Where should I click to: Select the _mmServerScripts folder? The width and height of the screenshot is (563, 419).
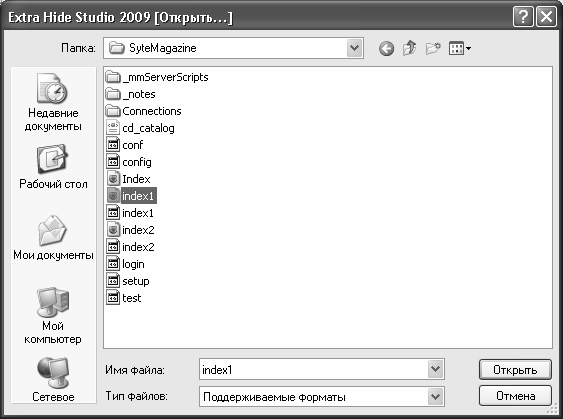click(x=157, y=77)
